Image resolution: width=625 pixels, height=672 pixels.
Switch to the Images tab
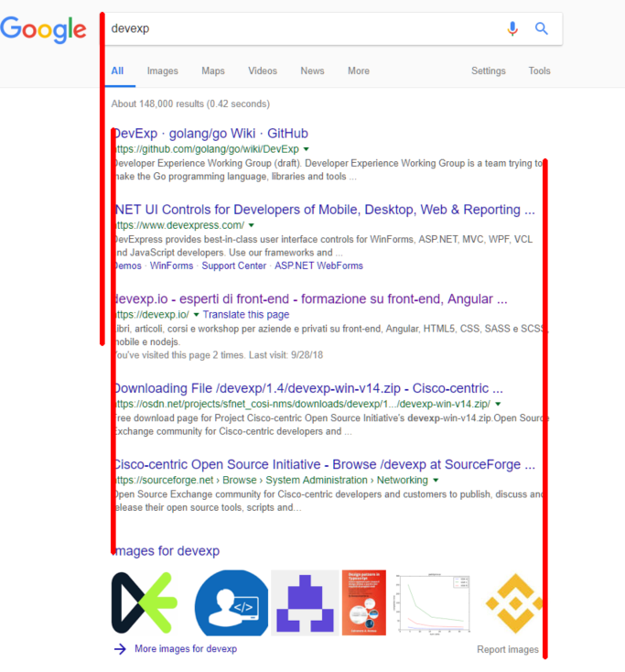click(163, 70)
